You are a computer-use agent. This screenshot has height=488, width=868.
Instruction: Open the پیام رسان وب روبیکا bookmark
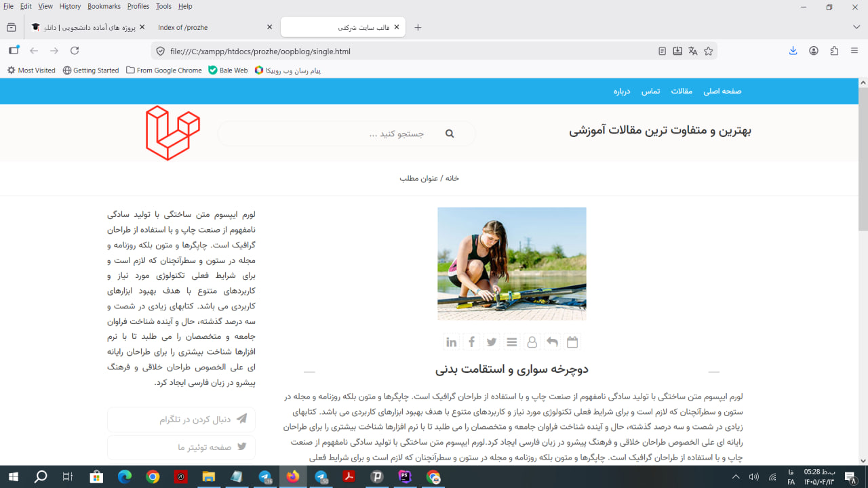[288, 70]
